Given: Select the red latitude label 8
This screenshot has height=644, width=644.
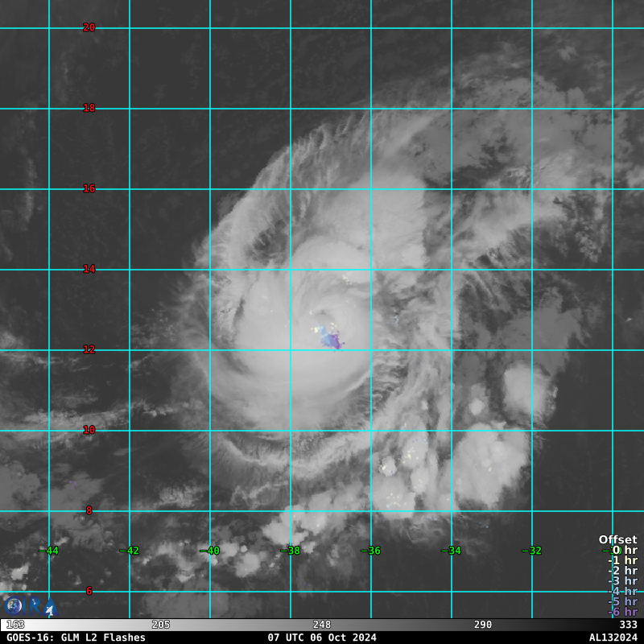Looking at the screenshot, I should pyautogui.click(x=89, y=510).
